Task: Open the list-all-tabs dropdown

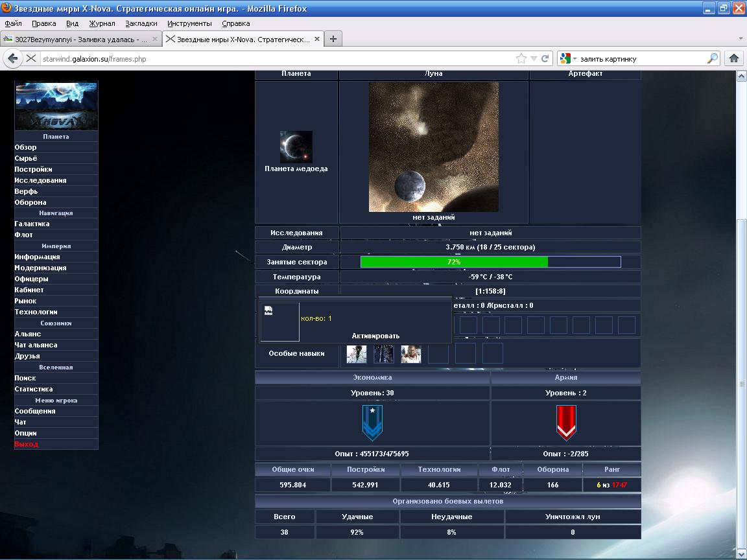Action: point(741,39)
